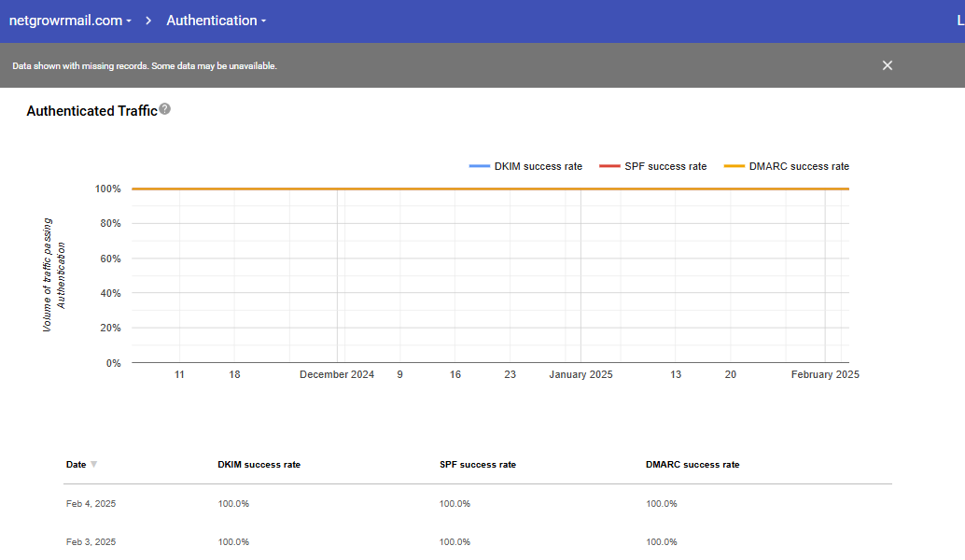
Task: Dismiss the missing records notification
Action: click(x=888, y=65)
